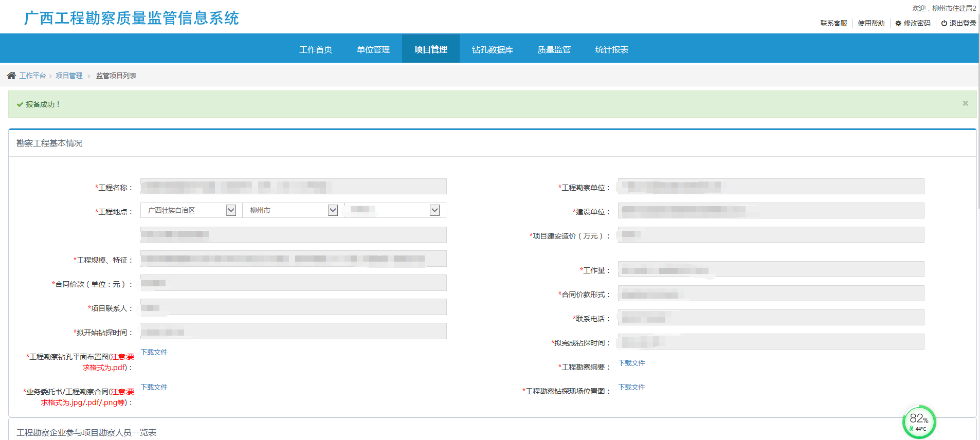Click the home icon in breadcrumb

coord(11,76)
